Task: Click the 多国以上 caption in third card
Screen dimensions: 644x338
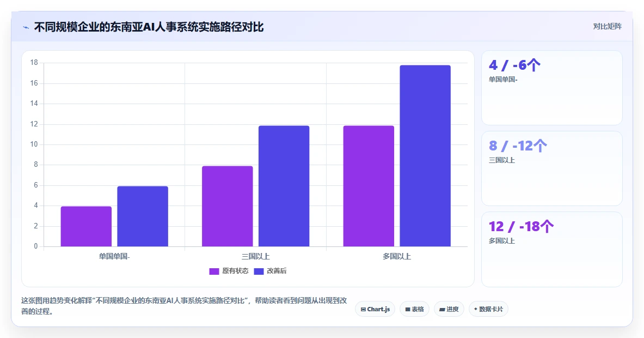Action: [501, 240]
